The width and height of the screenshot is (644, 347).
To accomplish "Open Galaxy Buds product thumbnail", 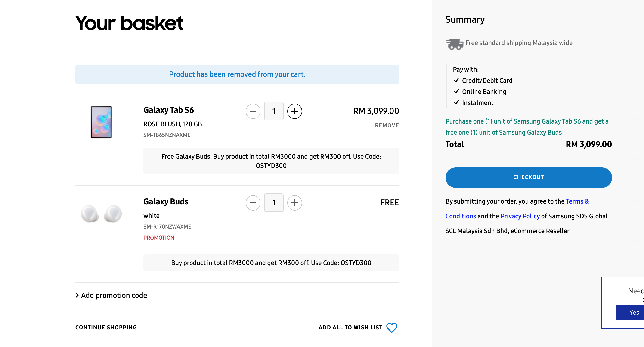I will (101, 214).
